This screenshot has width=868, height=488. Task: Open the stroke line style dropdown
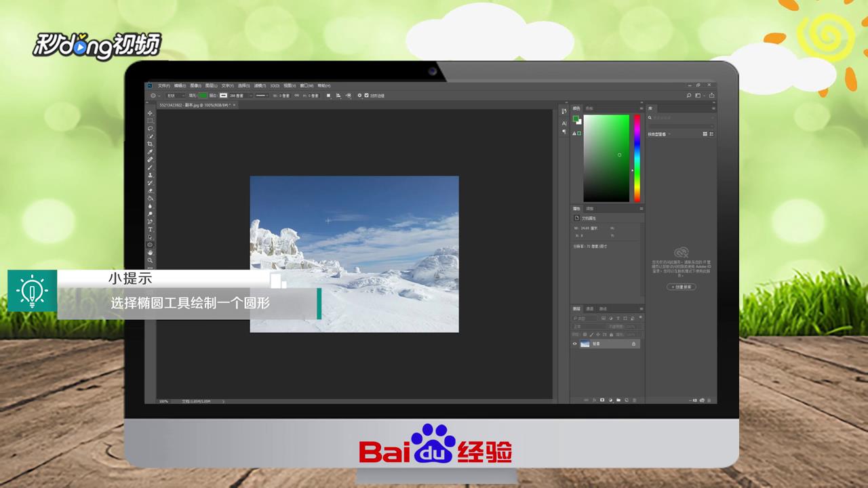(x=263, y=96)
